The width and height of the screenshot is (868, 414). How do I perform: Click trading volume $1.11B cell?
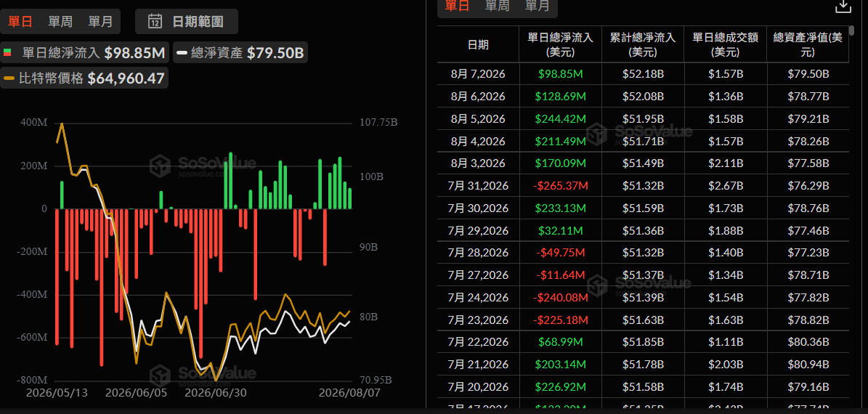tap(725, 342)
